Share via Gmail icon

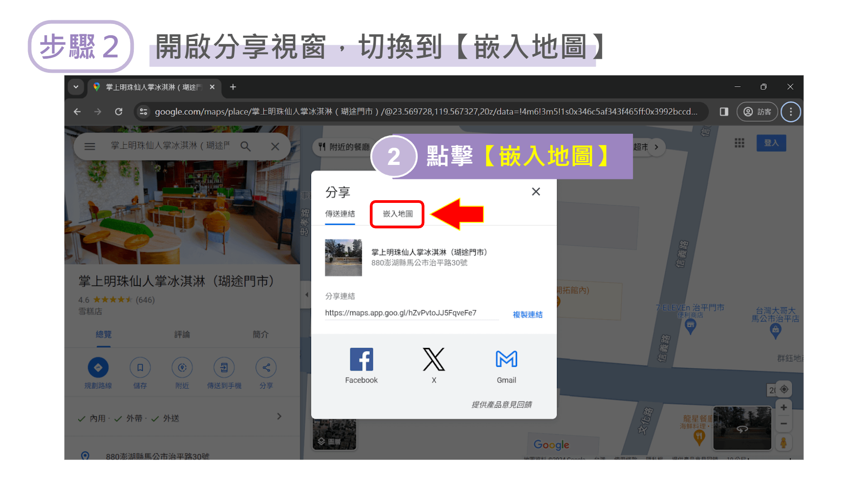coord(506,360)
